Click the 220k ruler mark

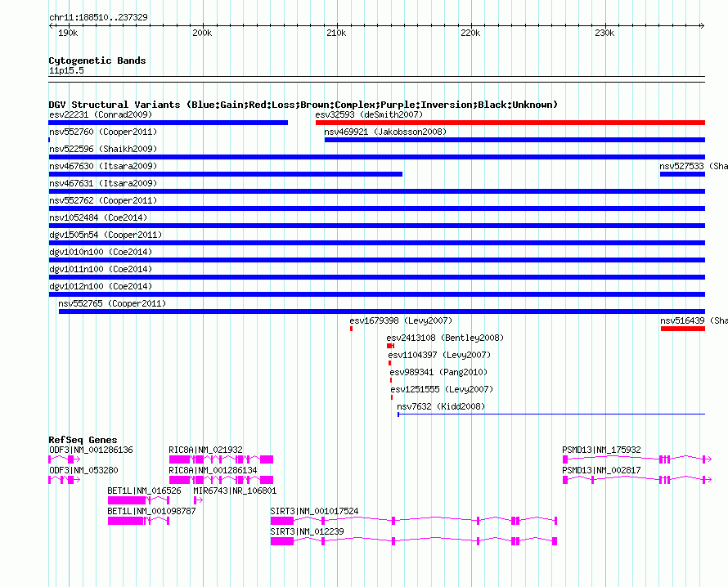pos(471,33)
